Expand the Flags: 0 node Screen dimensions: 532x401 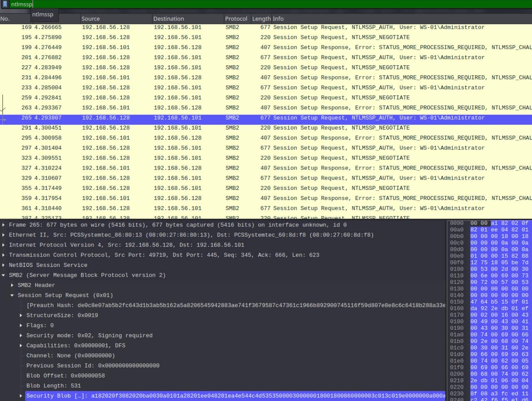(21, 325)
